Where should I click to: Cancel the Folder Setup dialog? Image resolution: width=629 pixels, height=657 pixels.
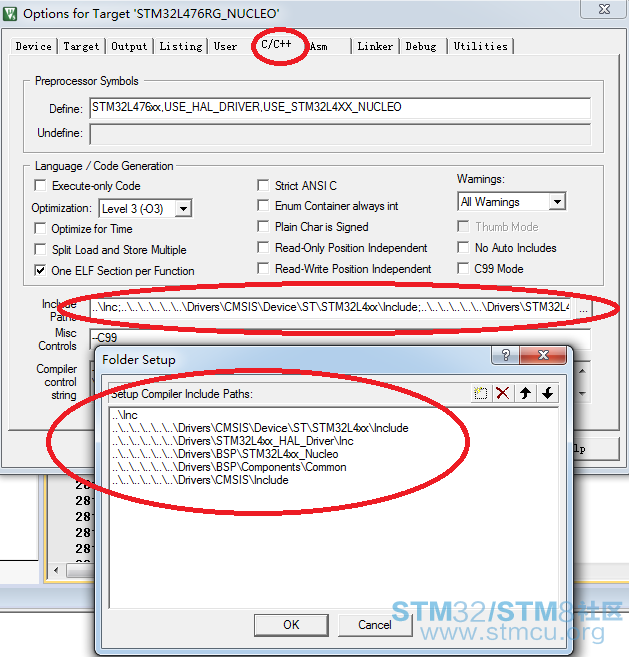375,625
